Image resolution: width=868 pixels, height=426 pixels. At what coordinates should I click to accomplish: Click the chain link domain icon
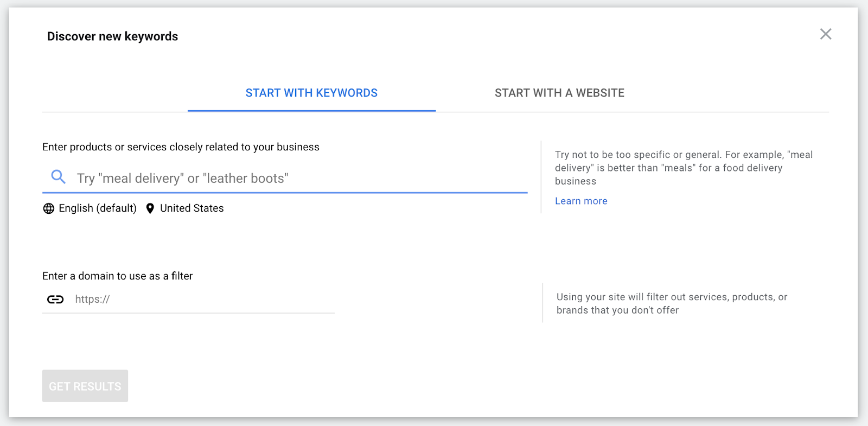[x=55, y=300]
